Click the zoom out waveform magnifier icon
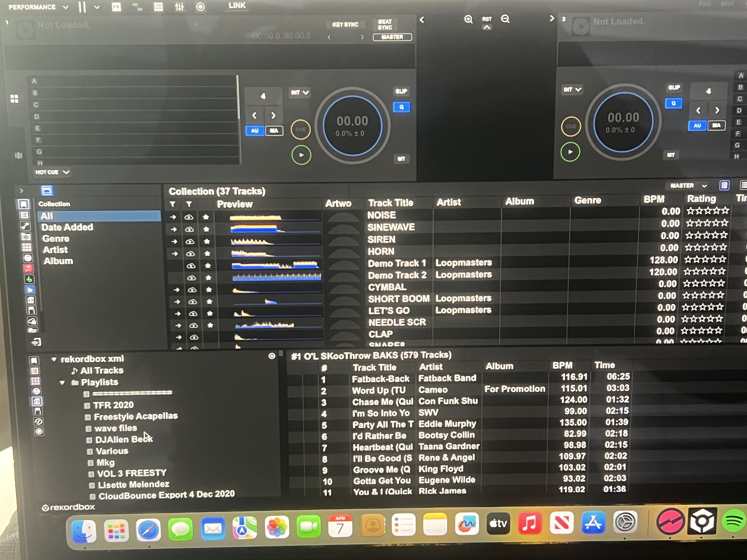 click(x=505, y=19)
